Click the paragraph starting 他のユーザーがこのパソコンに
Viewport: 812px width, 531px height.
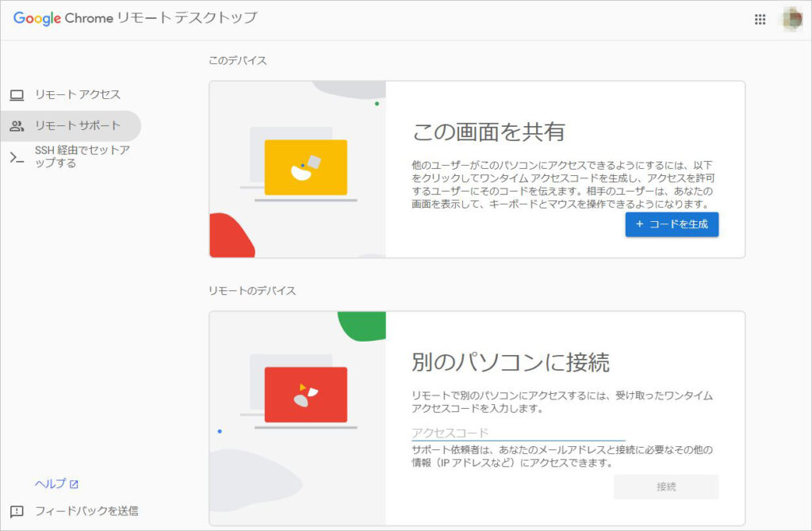[x=563, y=185]
